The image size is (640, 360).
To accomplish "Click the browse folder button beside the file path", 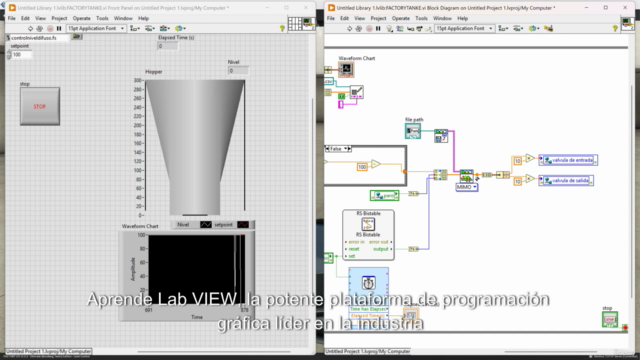I will (76, 37).
